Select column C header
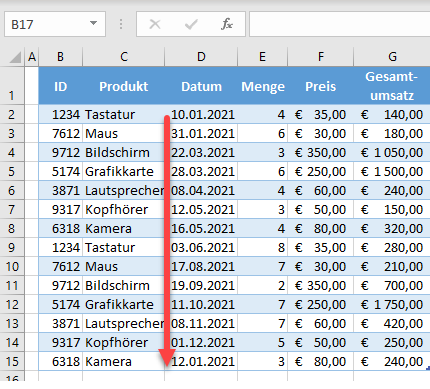This screenshot has height=389, width=430. [x=124, y=57]
